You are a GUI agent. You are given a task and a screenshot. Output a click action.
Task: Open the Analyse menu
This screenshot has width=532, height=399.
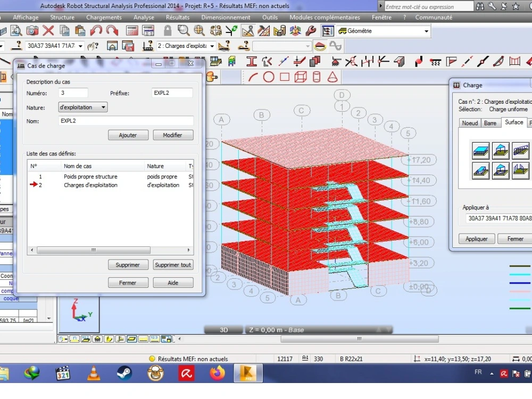pos(144,17)
